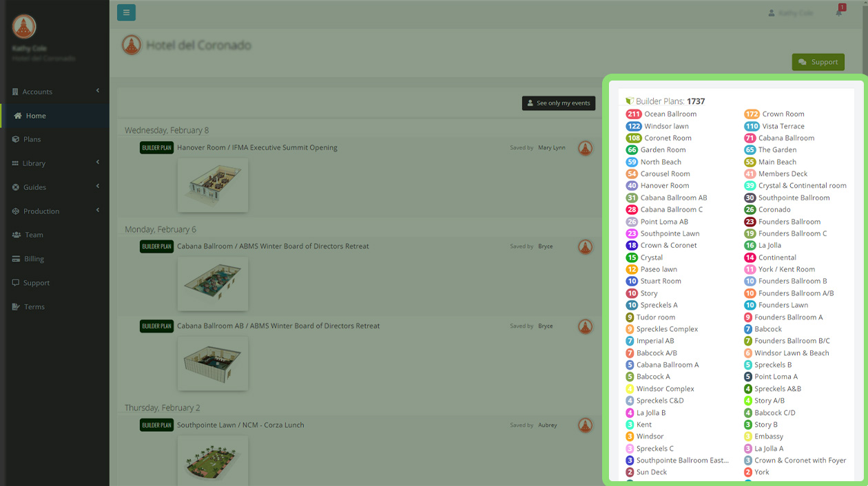Open the Kathy Cole user menu
Viewport: 868px width, 486px height.
[791, 13]
